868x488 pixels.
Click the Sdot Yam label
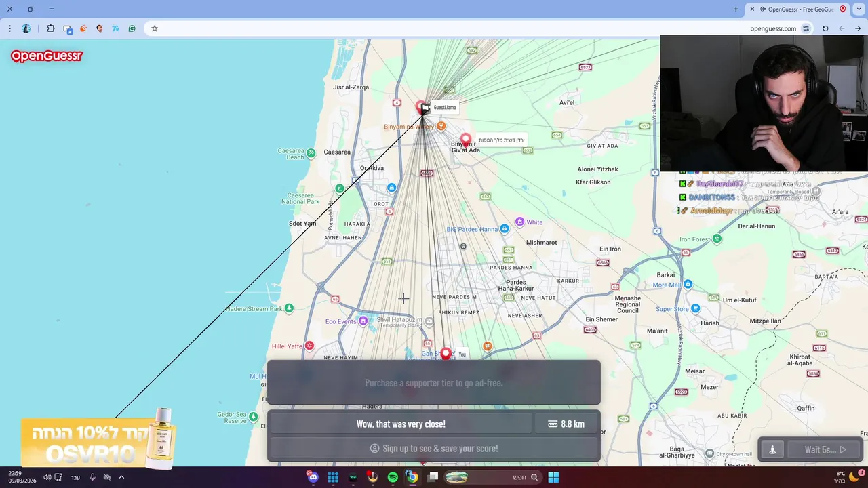(x=302, y=223)
